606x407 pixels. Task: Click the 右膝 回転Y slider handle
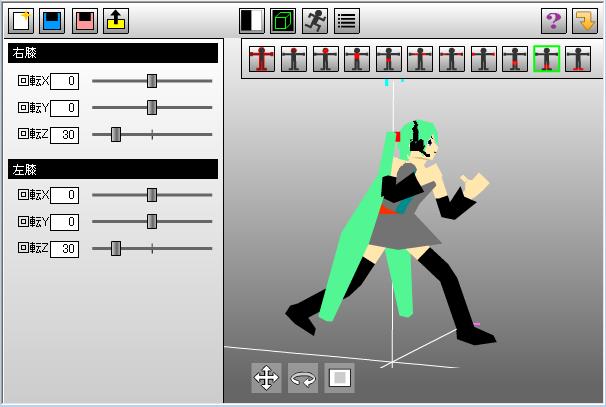152,107
